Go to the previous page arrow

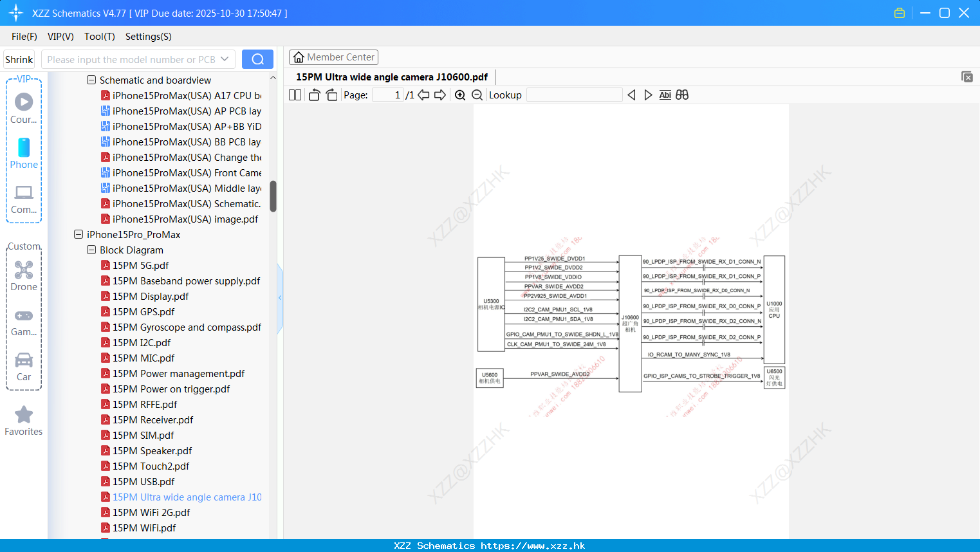423,95
